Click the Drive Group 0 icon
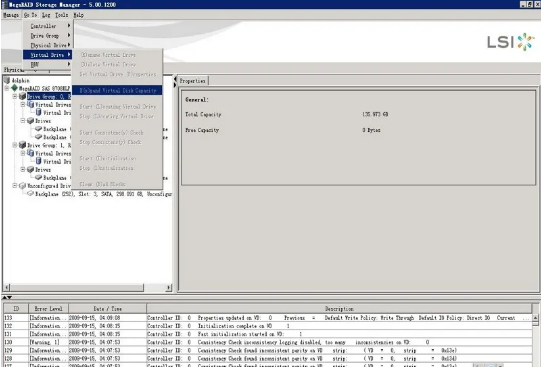The image size is (541, 367). pyautogui.click(x=23, y=96)
